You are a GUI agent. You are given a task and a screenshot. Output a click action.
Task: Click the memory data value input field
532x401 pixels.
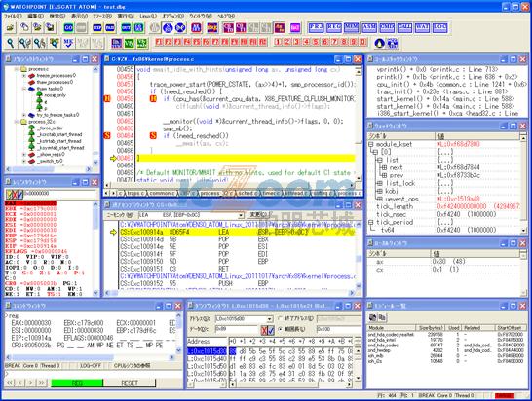[236, 329]
